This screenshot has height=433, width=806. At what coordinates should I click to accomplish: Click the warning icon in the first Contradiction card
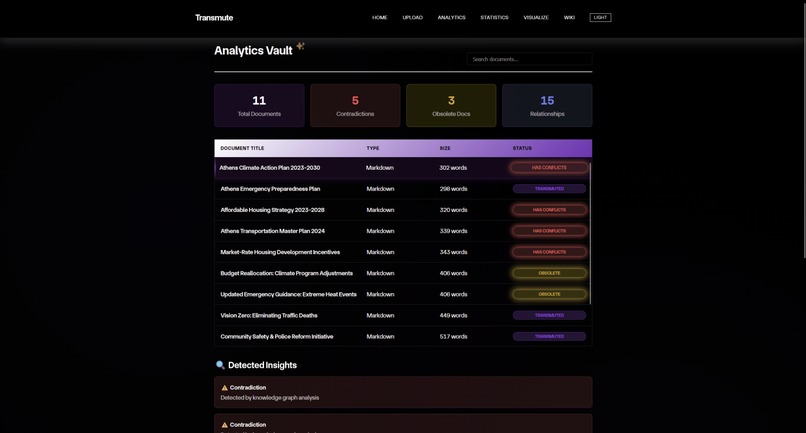tap(224, 388)
